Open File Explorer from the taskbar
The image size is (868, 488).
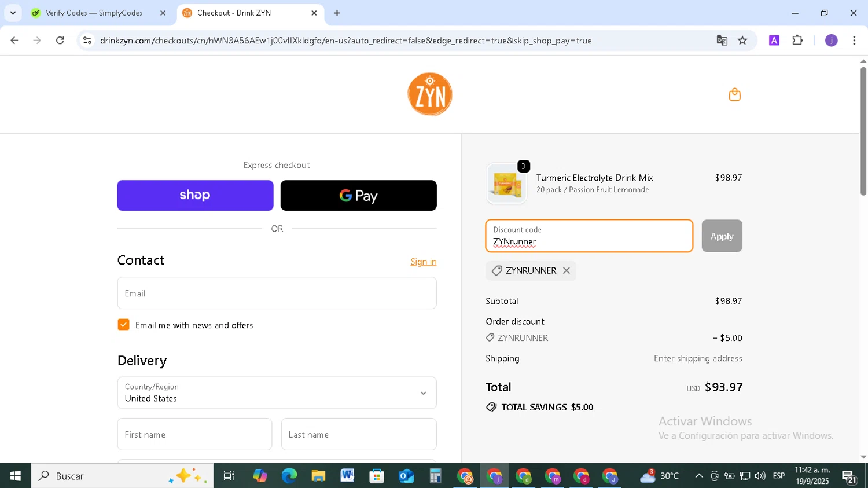coord(318,476)
